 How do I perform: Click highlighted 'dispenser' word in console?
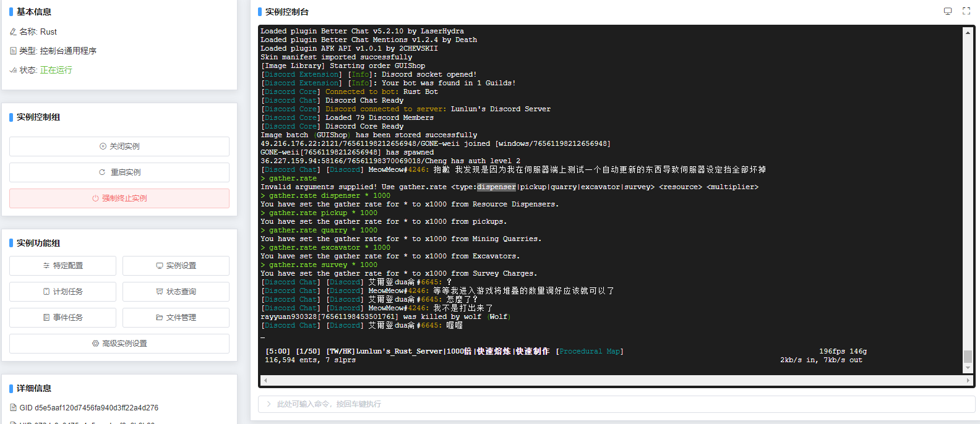(x=496, y=187)
